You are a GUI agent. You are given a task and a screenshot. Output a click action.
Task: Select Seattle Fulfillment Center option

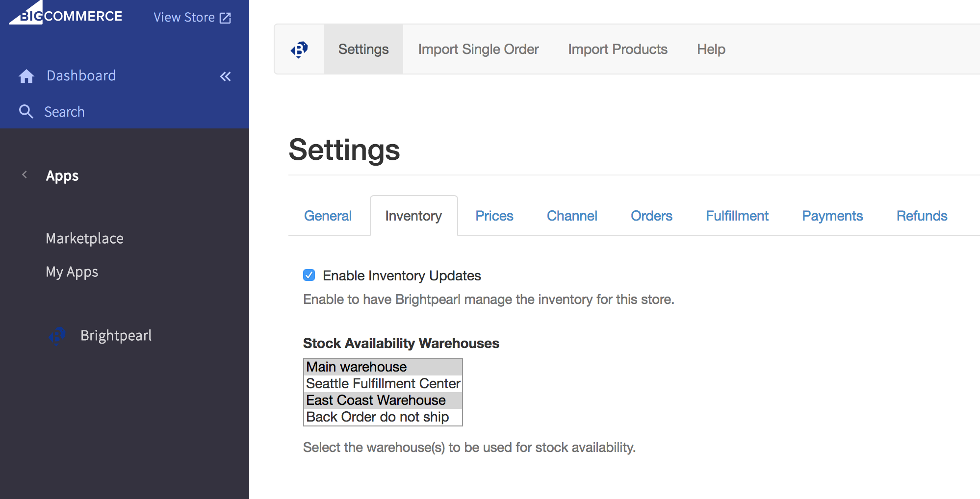[x=383, y=383]
